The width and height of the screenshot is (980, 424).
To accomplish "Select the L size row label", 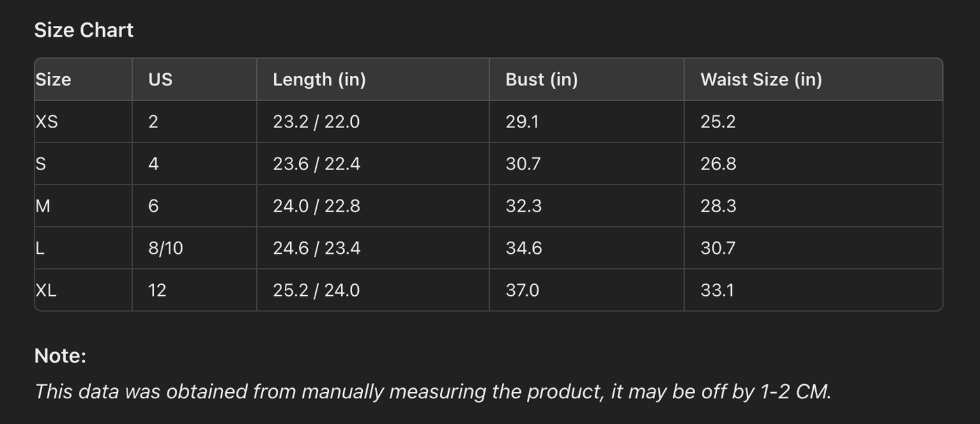I will click(x=40, y=248).
